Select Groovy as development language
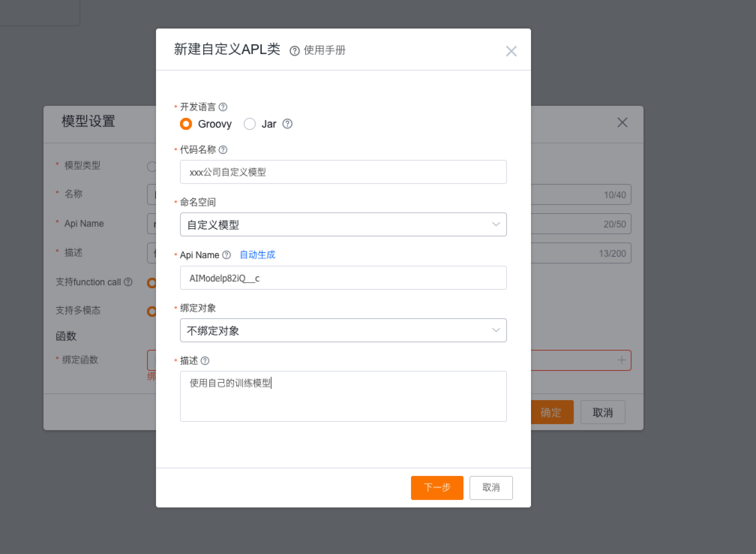The width and height of the screenshot is (756, 554). (186, 124)
